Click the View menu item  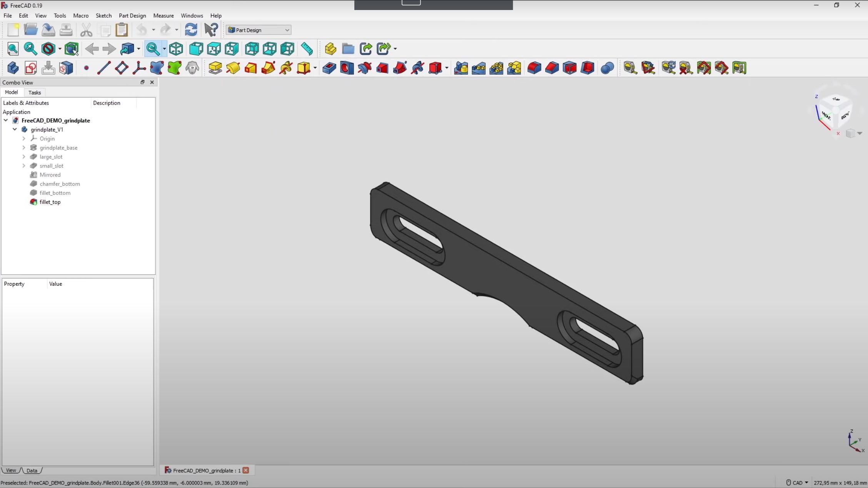pyautogui.click(x=40, y=15)
